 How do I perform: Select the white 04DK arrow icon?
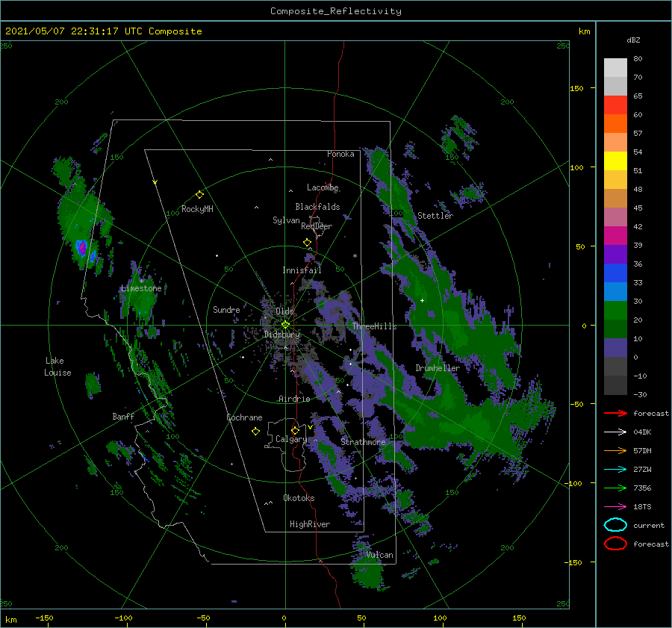pyautogui.click(x=615, y=432)
